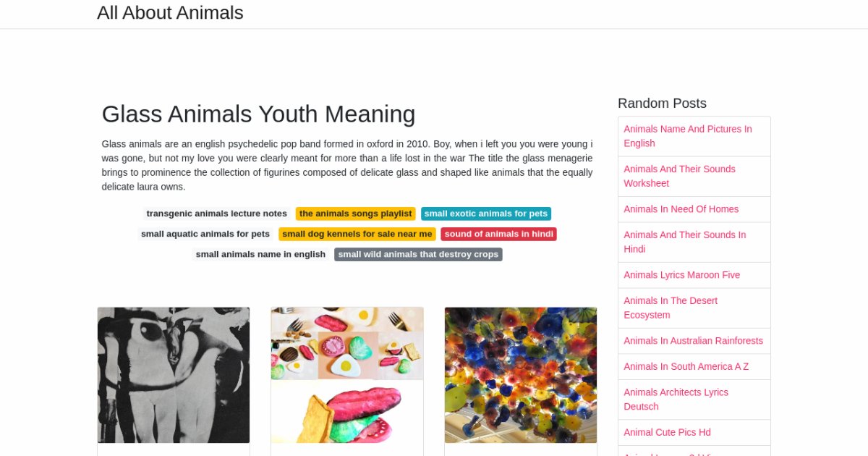Open Animals Lyrics Maroon Five post
The image size is (868, 456).
(x=681, y=275)
